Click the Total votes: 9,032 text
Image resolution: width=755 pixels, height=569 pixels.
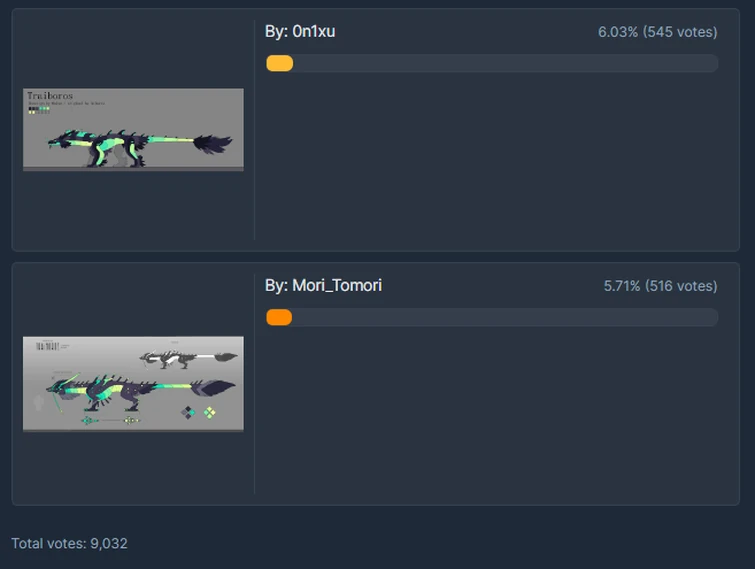point(69,543)
